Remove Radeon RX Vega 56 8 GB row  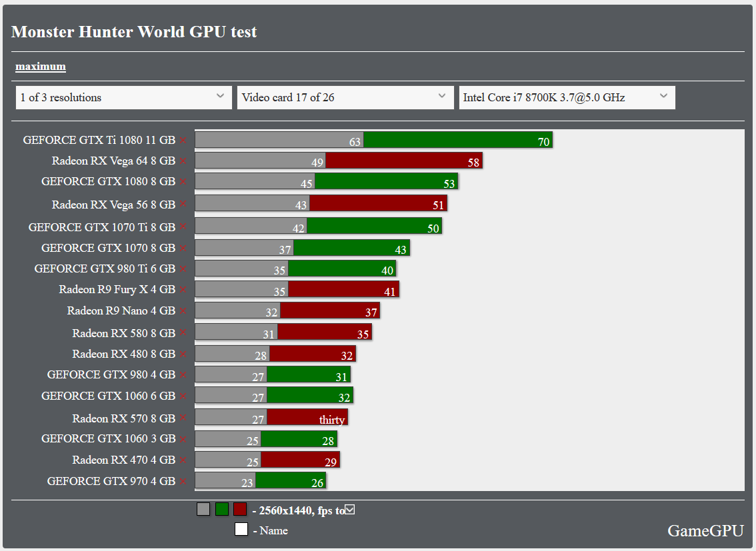coord(183,205)
